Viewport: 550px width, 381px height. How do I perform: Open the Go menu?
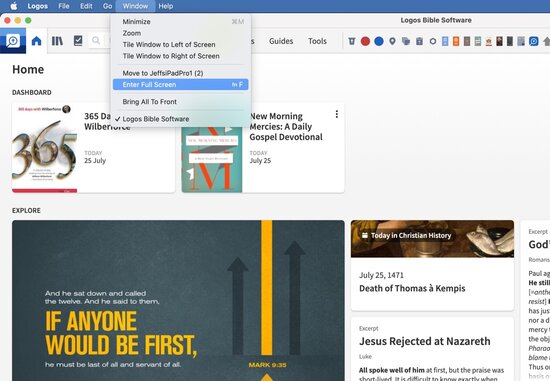pos(107,6)
